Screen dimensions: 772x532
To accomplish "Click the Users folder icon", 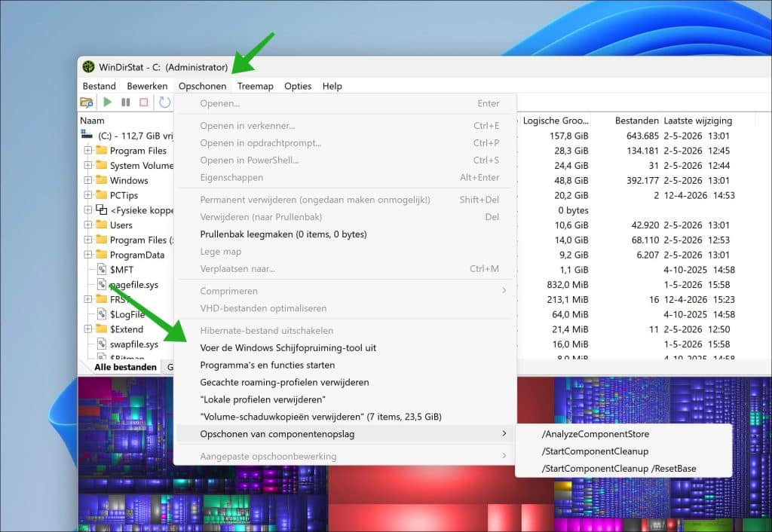I will [x=102, y=225].
